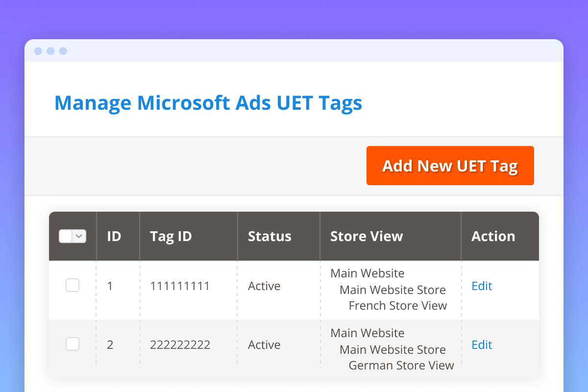The height and width of the screenshot is (392, 588).
Task: Select French Store View in row one
Action: point(398,305)
